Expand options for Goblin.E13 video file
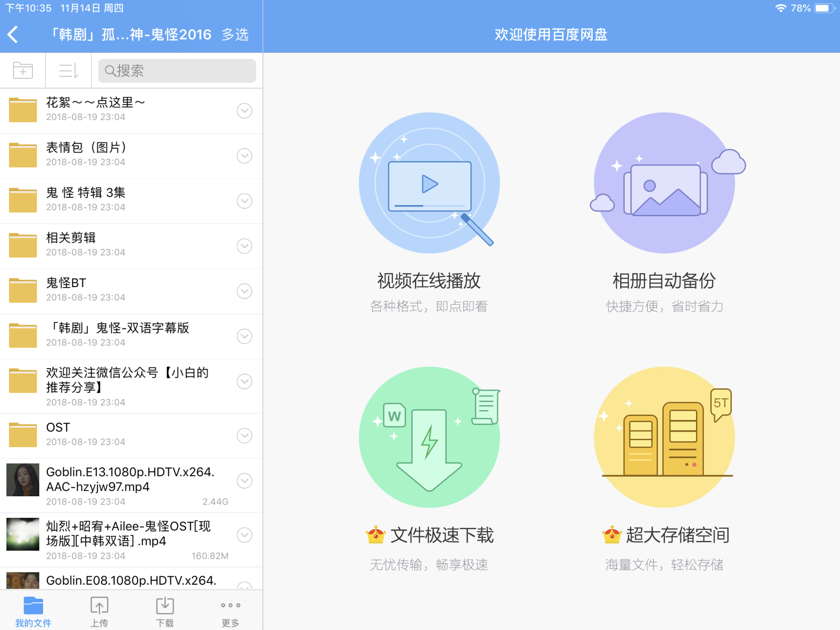 coord(244,481)
